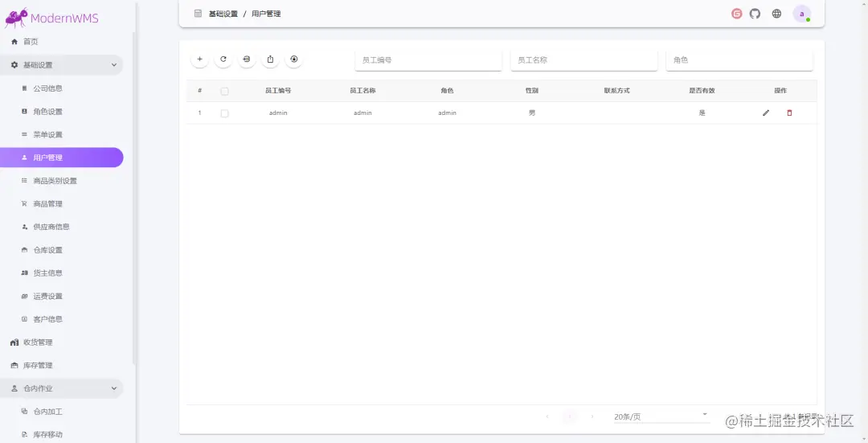The height and width of the screenshot is (443, 868).
Task: Click the 角色设置 sidebar icon
Action: click(24, 111)
